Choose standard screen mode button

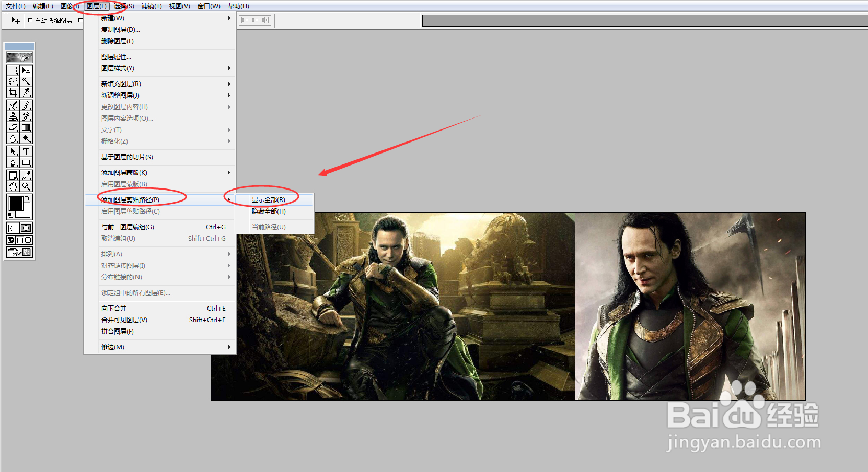[11, 240]
